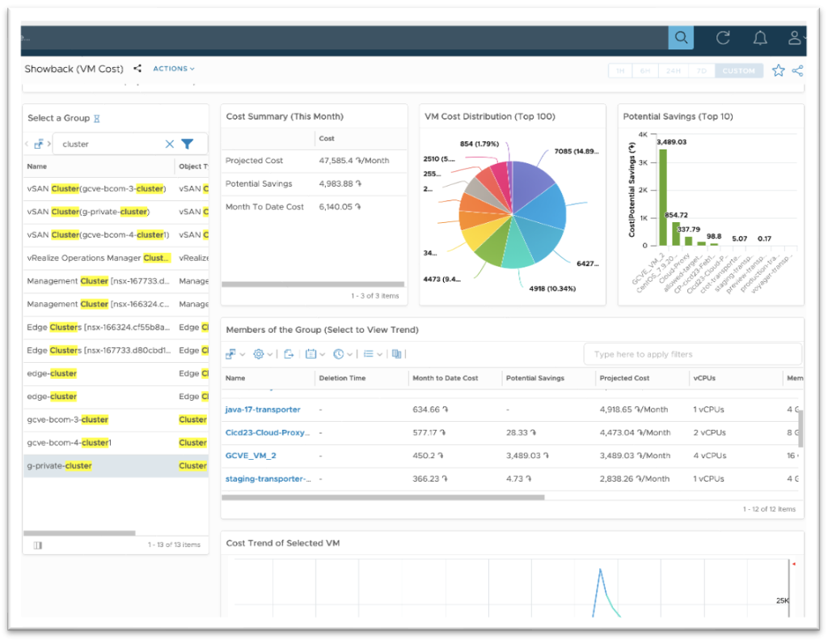828x644 pixels.
Task: Open the gear actions dropdown in members toolbar
Action: point(263,354)
